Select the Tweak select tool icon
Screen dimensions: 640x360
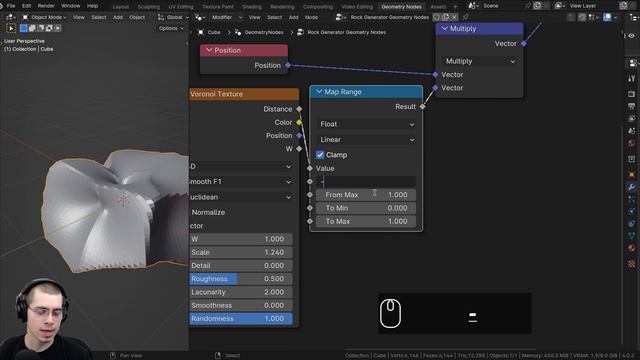tap(11, 28)
